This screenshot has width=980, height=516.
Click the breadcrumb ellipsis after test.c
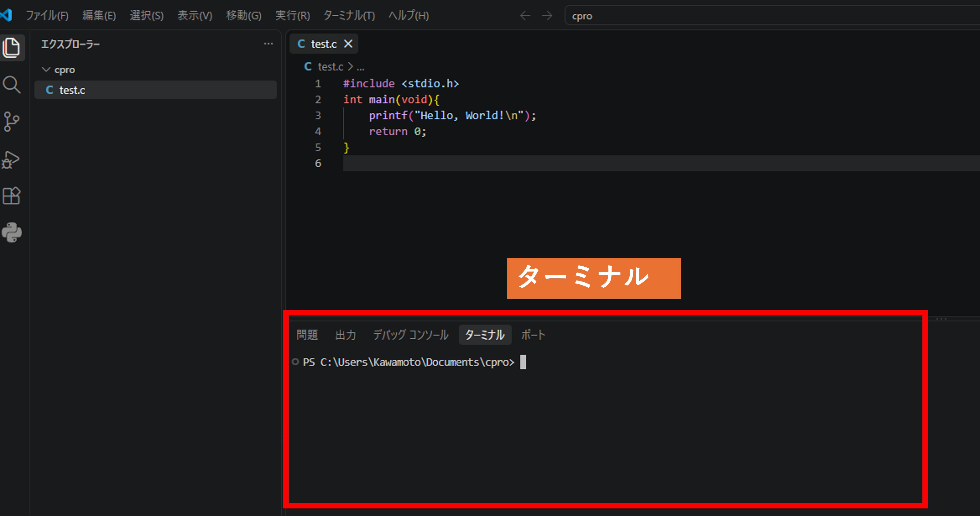click(x=360, y=67)
